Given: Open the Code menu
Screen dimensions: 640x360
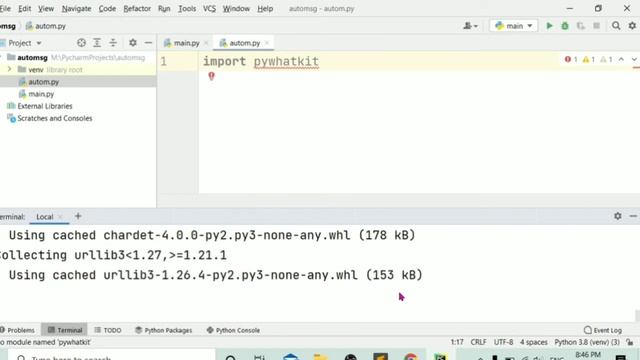Looking at the screenshot, I should pos(107,9).
